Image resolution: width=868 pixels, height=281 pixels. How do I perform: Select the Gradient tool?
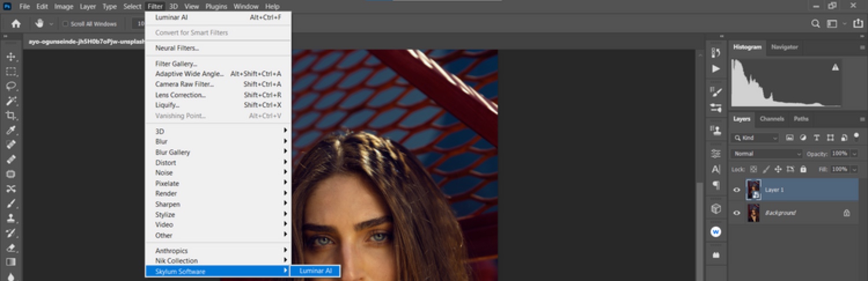point(11,262)
